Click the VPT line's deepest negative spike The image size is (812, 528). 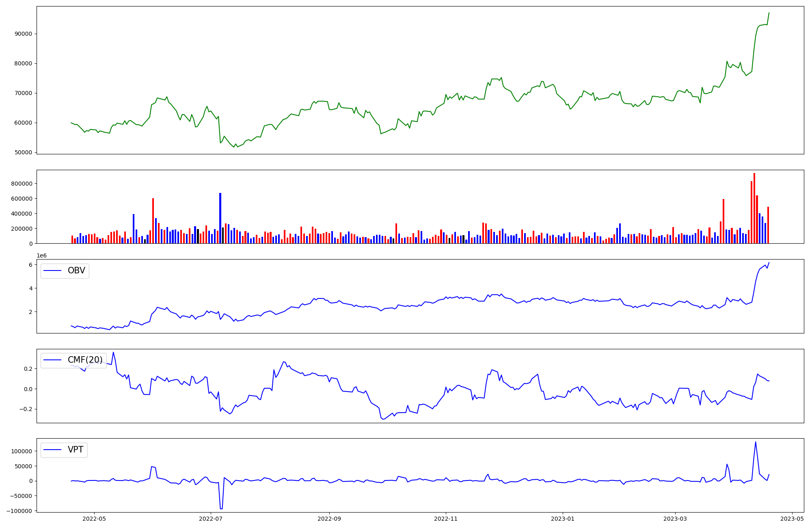pos(221,509)
